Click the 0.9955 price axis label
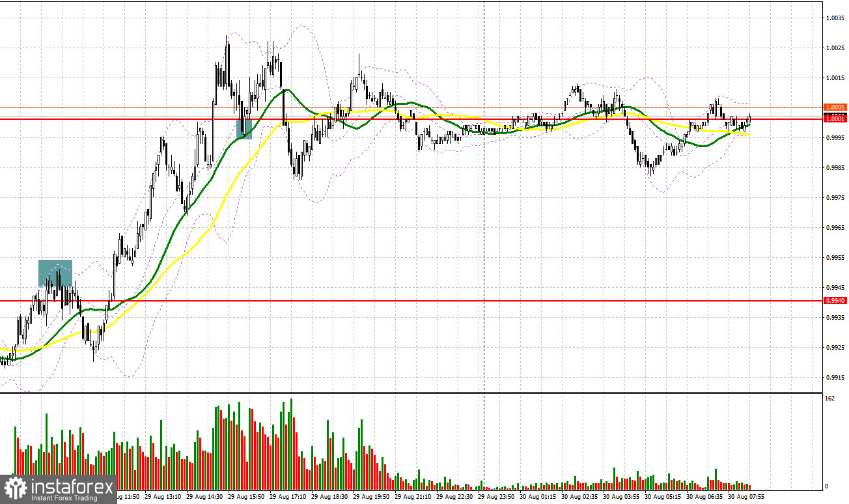 834,257
